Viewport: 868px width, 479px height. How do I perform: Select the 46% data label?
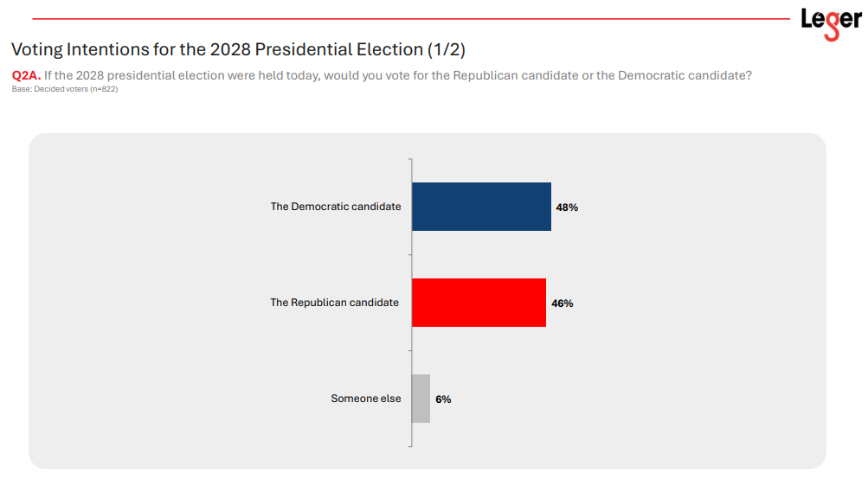tap(562, 303)
